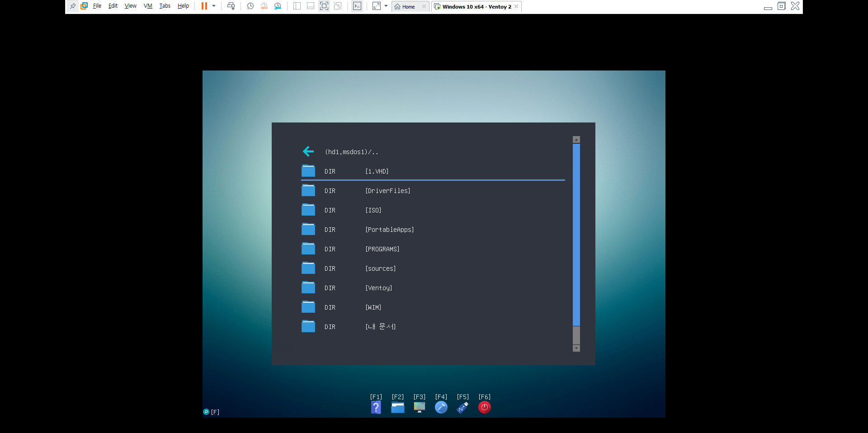Expand the power options dropdown arrow

(214, 6)
